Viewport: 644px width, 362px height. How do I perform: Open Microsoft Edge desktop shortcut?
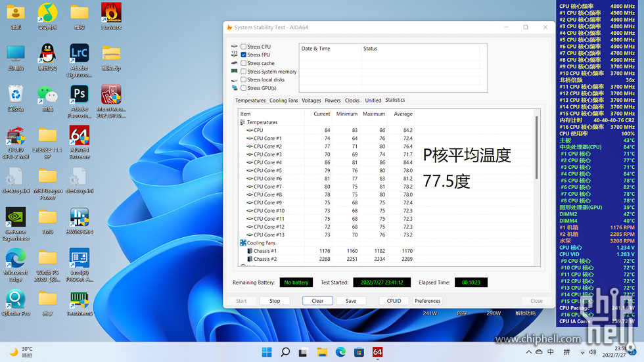tap(16, 264)
